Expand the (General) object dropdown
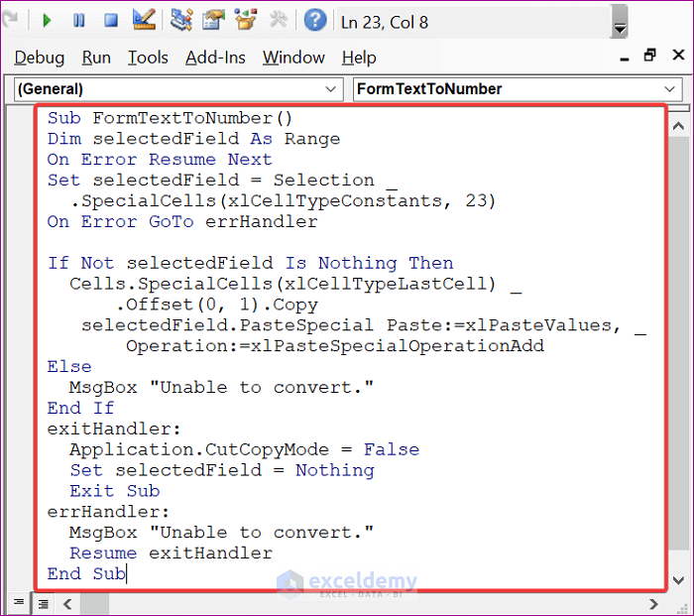This screenshot has height=616, width=694. click(330, 89)
